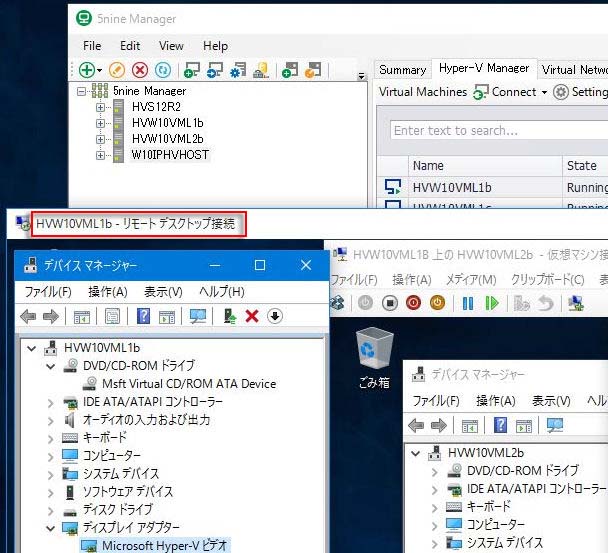The image size is (608, 553).
Task: Select HVS12R2 in the server tree
Action: (156, 107)
